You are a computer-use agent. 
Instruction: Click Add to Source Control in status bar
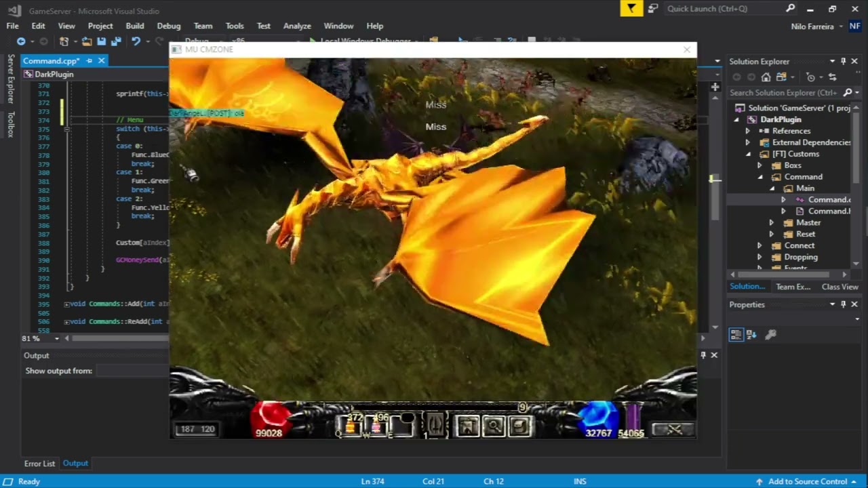pos(808,481)
